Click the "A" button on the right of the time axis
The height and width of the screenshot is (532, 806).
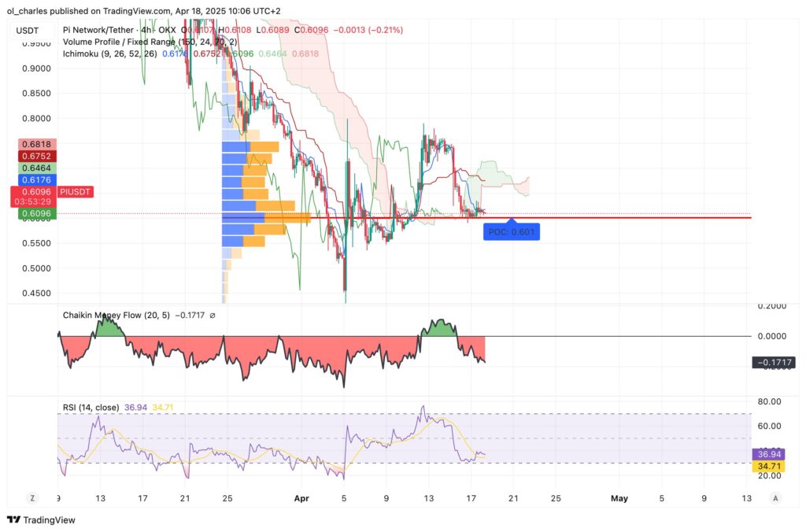[x=775, y=498]
